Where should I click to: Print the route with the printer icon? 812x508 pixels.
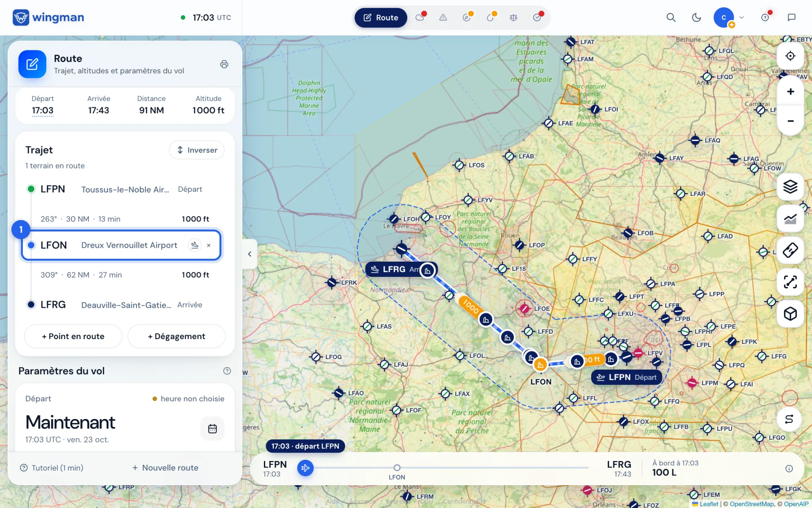point(224,64)
